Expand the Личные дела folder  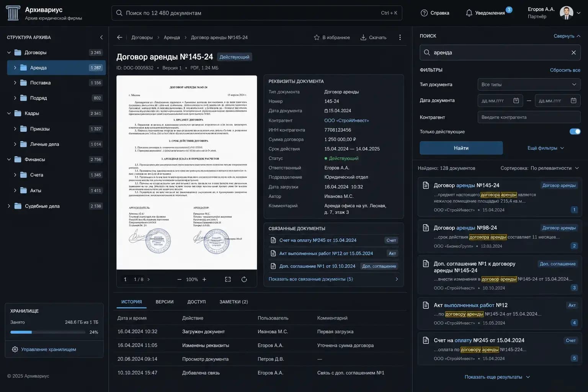[x=15, y=144]
